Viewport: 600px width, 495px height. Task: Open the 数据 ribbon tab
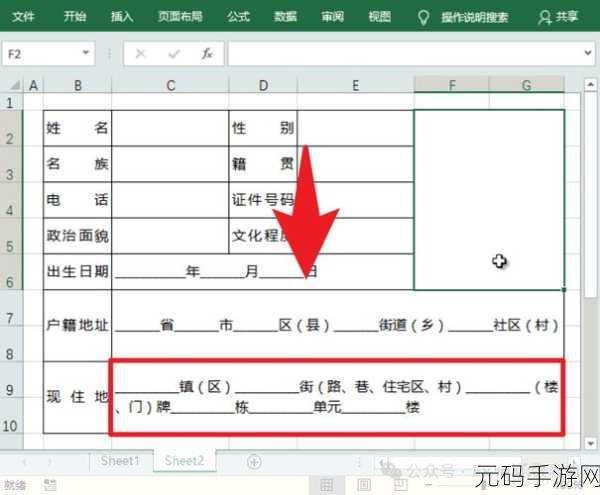[x=285, y=16]
